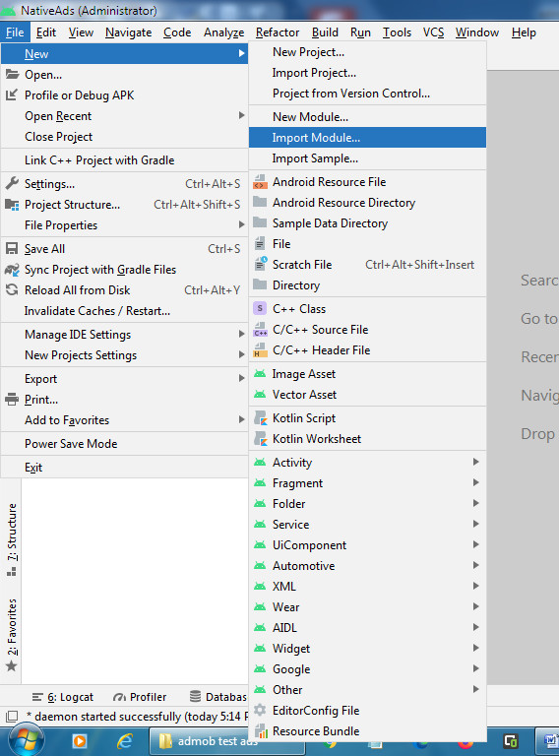Click the Sync Project with Gradle elephant icon
Viewport: 559px width, 756px height.
(12, 270)
